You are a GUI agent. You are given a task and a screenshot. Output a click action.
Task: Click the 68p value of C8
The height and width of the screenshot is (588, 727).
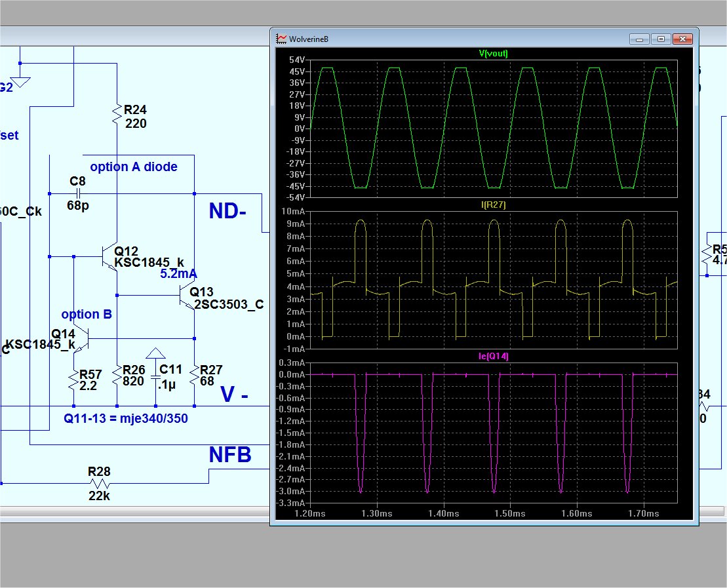click(x=78, y=205)
